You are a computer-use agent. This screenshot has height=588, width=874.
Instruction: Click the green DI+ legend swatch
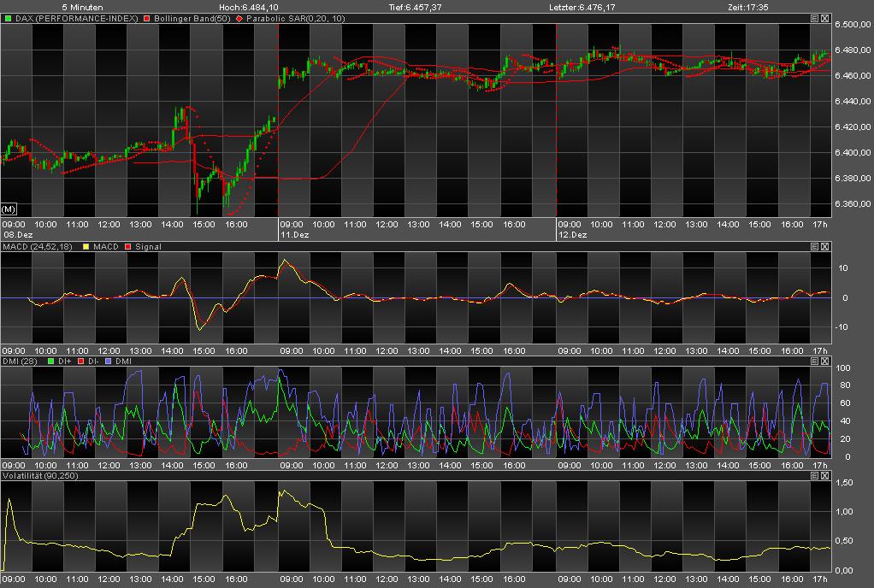[50, 362]
